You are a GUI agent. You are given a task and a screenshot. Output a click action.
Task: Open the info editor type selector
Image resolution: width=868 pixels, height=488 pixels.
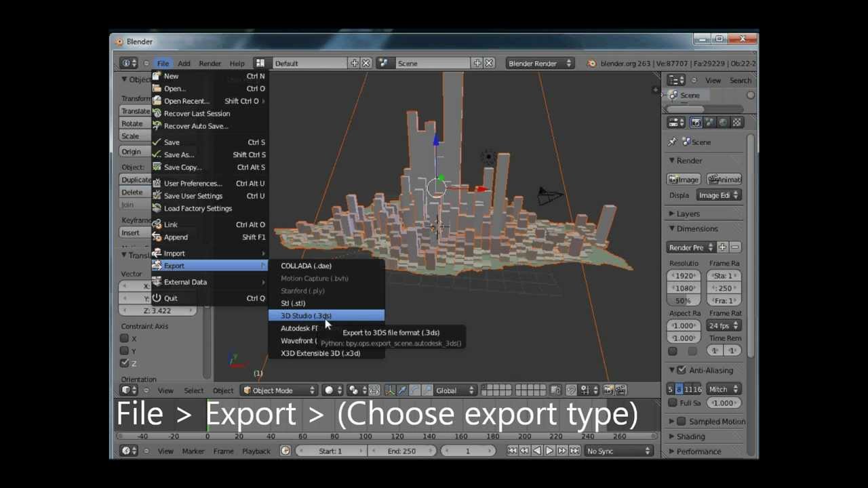128,63
